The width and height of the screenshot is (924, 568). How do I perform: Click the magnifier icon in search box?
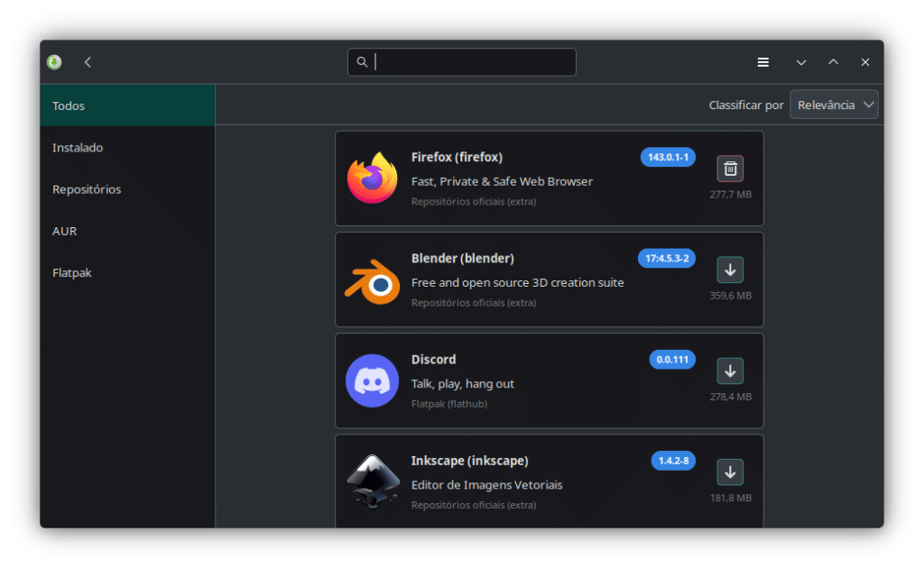362,62
